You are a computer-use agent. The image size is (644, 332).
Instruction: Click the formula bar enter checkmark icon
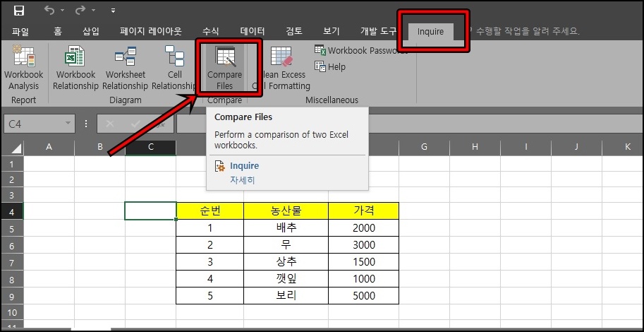[x=135, y=124]
